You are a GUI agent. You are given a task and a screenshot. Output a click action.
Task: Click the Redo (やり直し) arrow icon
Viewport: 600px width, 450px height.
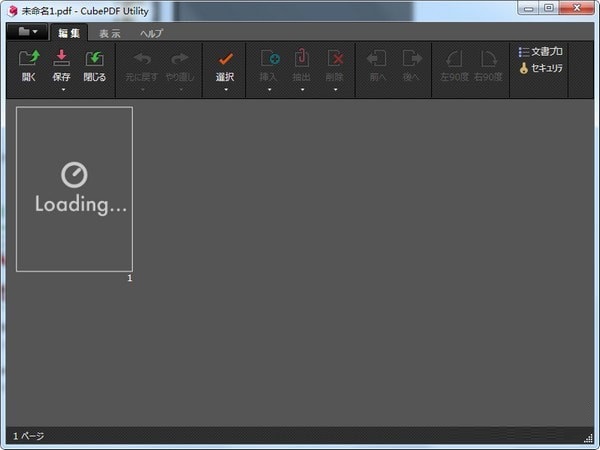pyautogui.click(x=180, y=59)
